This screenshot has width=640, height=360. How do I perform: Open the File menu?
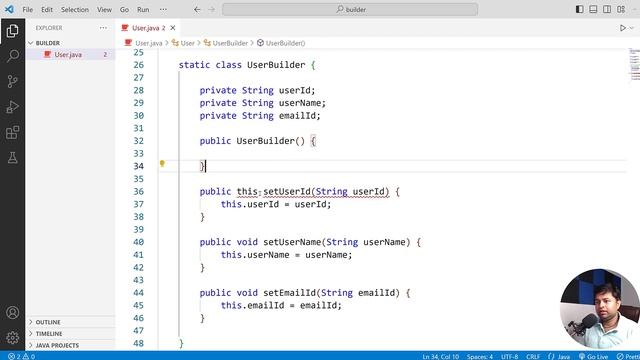pos(27,9)
